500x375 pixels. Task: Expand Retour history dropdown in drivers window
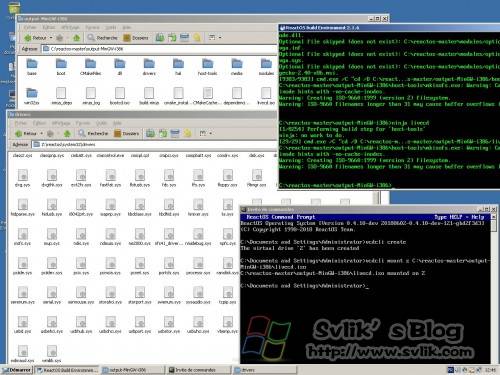(42, 133)
